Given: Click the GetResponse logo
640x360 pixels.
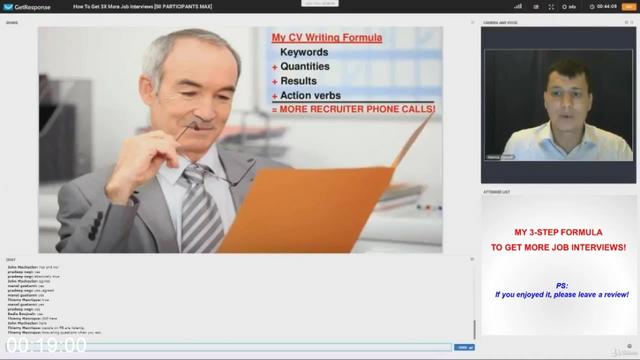Looking at the screenshot, I should click(27, 7).
